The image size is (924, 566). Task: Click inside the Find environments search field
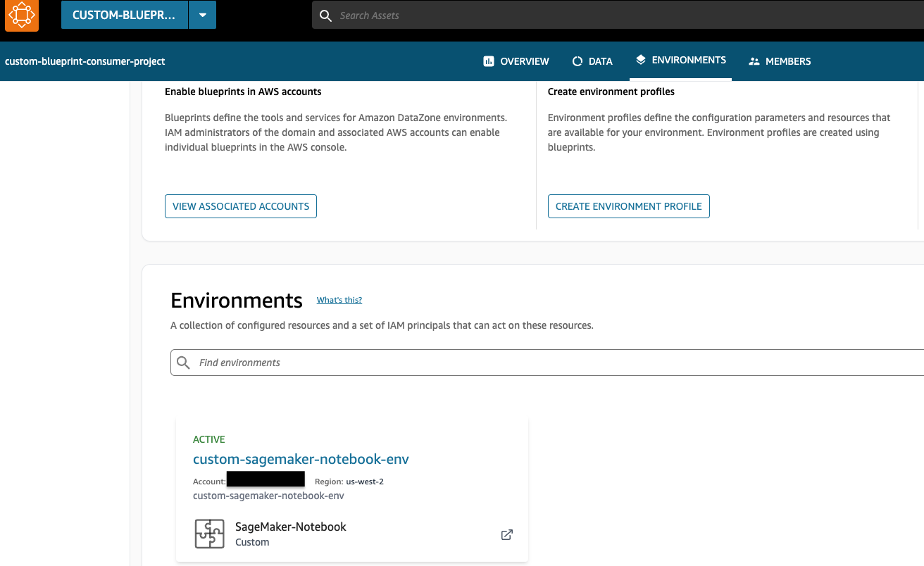click(352, 362)
